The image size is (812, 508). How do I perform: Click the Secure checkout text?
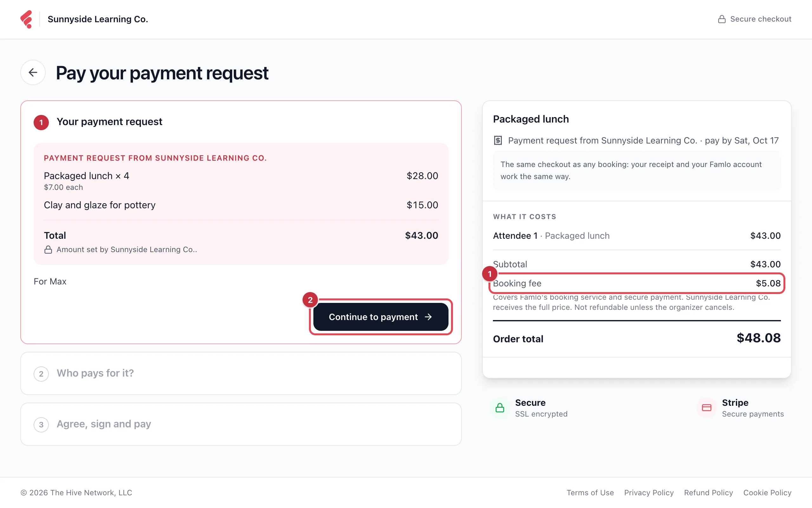click(x=761, y=19)
